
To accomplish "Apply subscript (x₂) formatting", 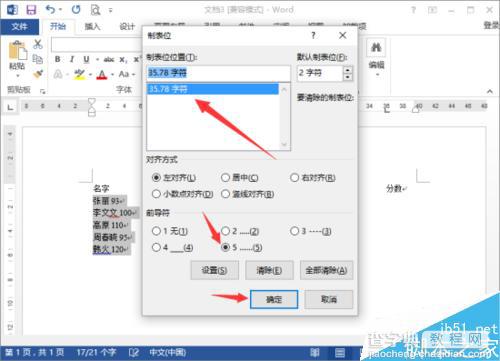I will 123,60.
